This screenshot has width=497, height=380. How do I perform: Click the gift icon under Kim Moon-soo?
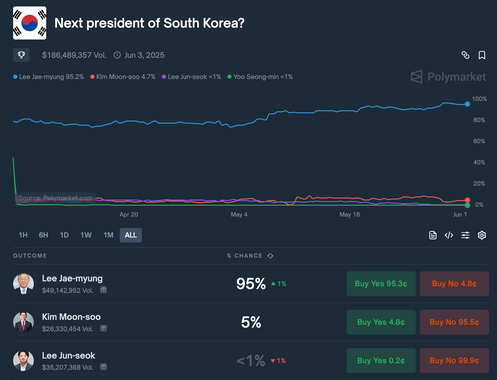click(x=104, y=328)
